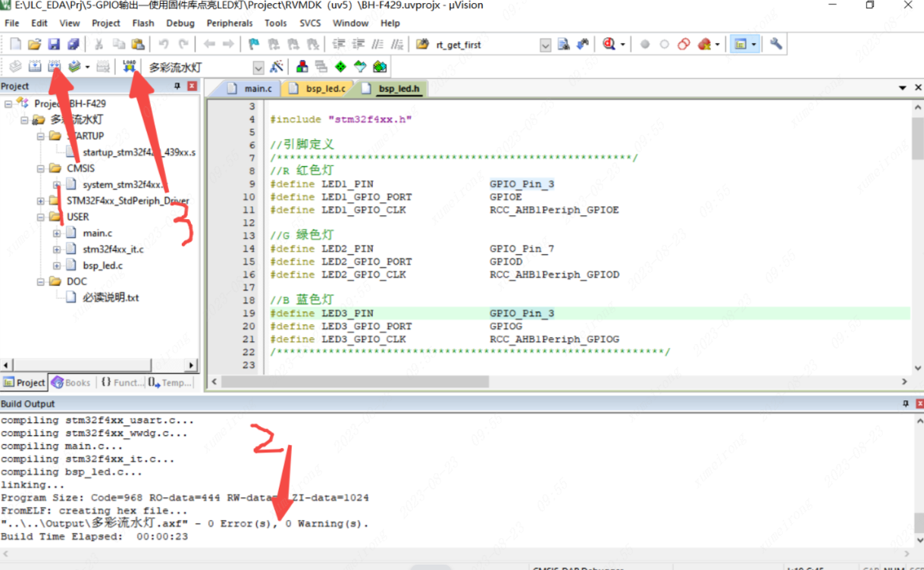Image resolution: width=924 pixels, height=570 pixels.
Task: Click the editor horizontal scrollbar right arrow
Action: click(x=904, y=382)
